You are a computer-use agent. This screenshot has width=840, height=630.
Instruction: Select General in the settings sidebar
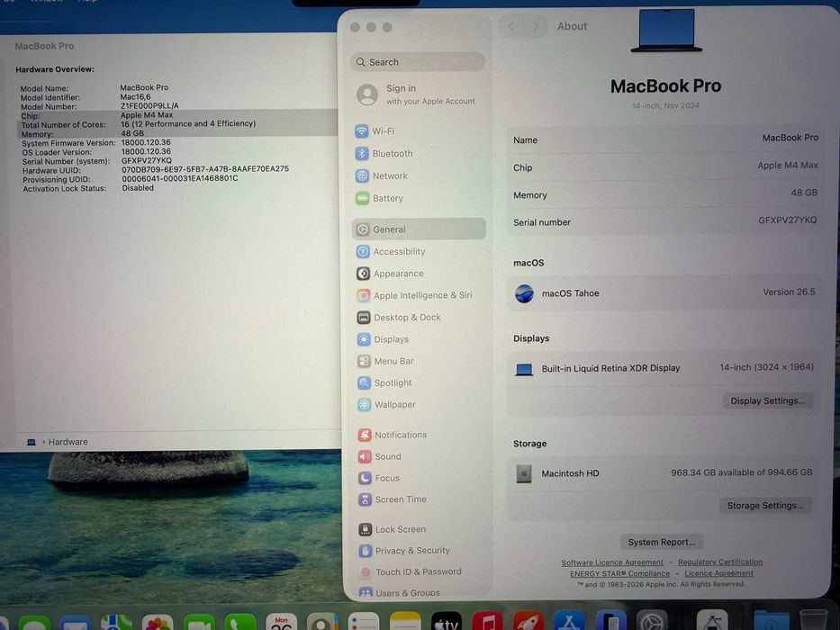[x=419, y=229]
